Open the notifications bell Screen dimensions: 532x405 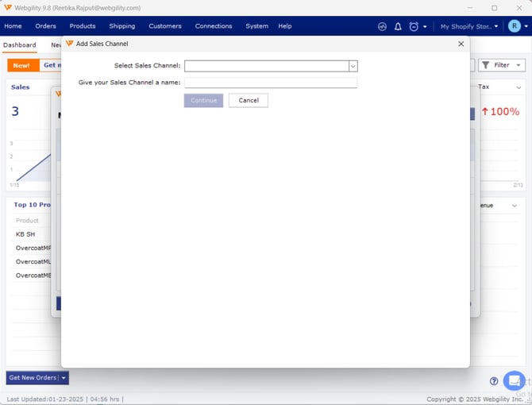(x=398, y=26)
